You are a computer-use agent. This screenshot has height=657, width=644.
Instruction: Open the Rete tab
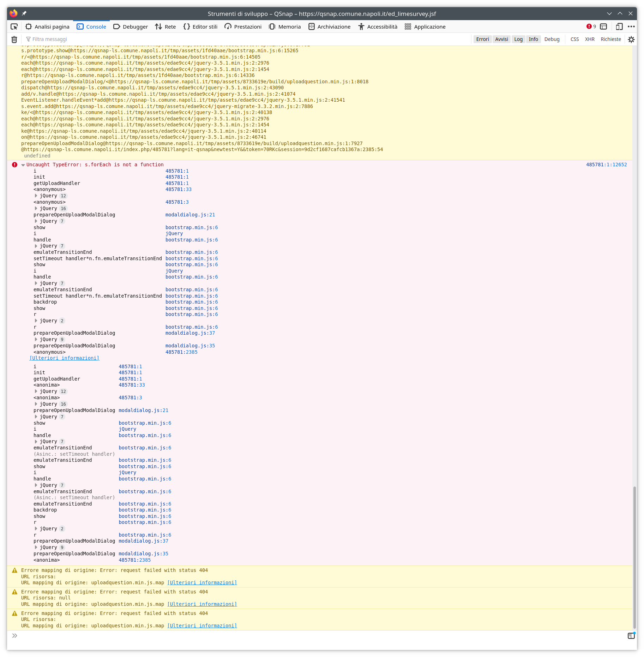click(165, 26)
